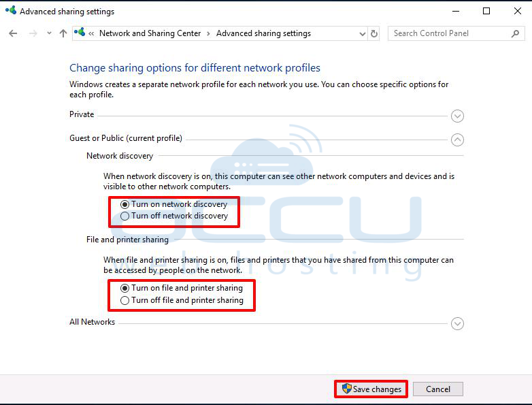Open the breadcrumb overflow chevrons
532x405 pixels.
click(91, 33)
